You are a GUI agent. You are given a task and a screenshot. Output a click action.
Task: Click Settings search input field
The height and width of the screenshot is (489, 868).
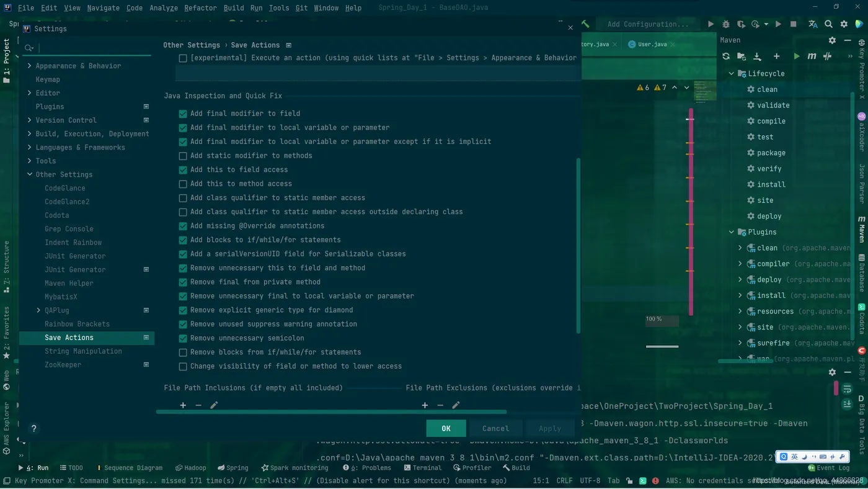tap(87, 48)
